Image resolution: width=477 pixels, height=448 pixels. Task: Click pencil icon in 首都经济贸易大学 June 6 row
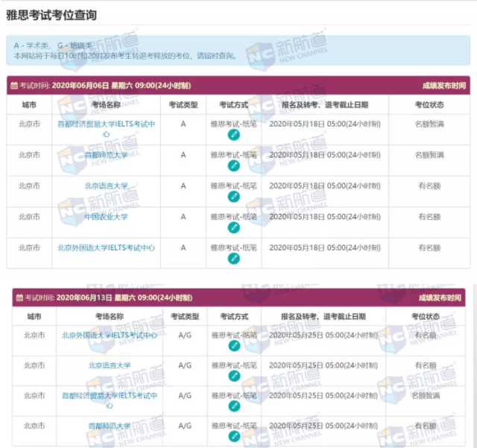pyautogui.click(x=233, y=135)
